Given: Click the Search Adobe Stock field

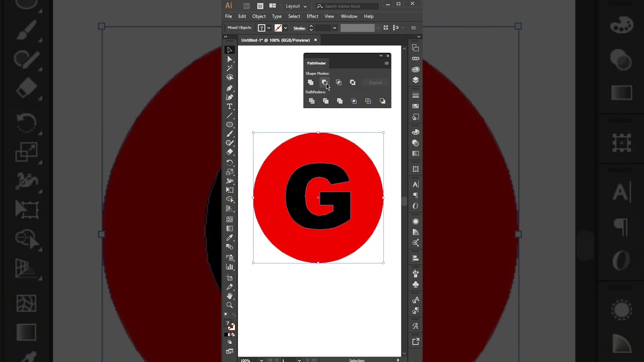Looking at the screenshot, I should point(347,6).
